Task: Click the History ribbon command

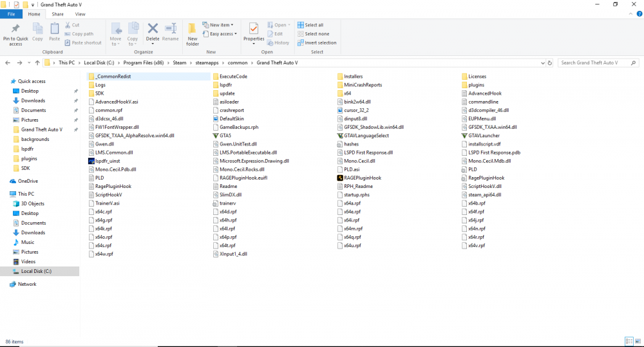Action: click(x=278, y=42)
